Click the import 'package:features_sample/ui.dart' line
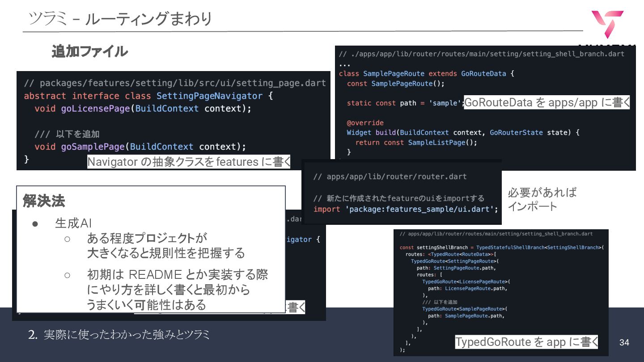This screenshot has width=644, height=362. (406, 209)
